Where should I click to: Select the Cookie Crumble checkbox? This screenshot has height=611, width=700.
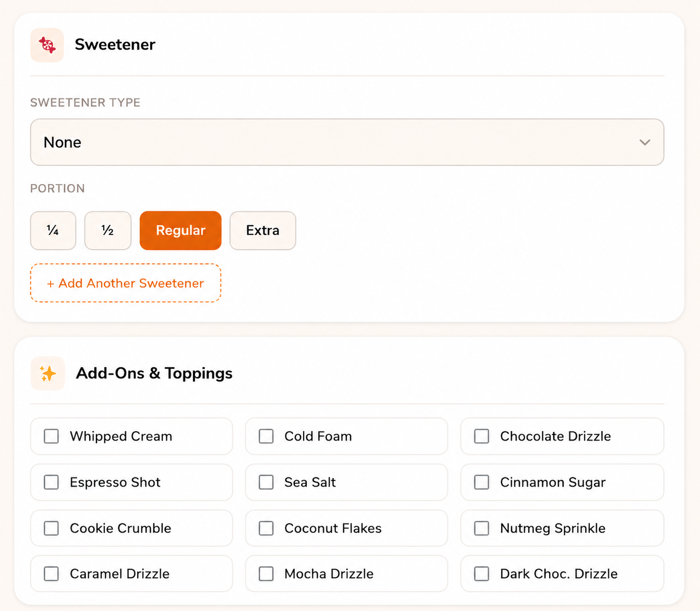(x=51, y=528)
